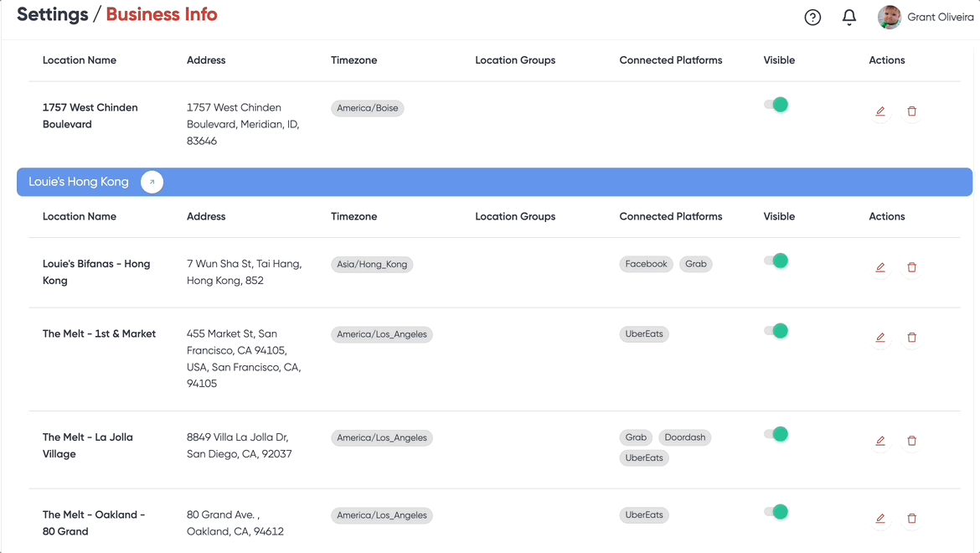Delete The Melt - La Jolla Village location
The image size is (980, 553).
click(912, 441)
